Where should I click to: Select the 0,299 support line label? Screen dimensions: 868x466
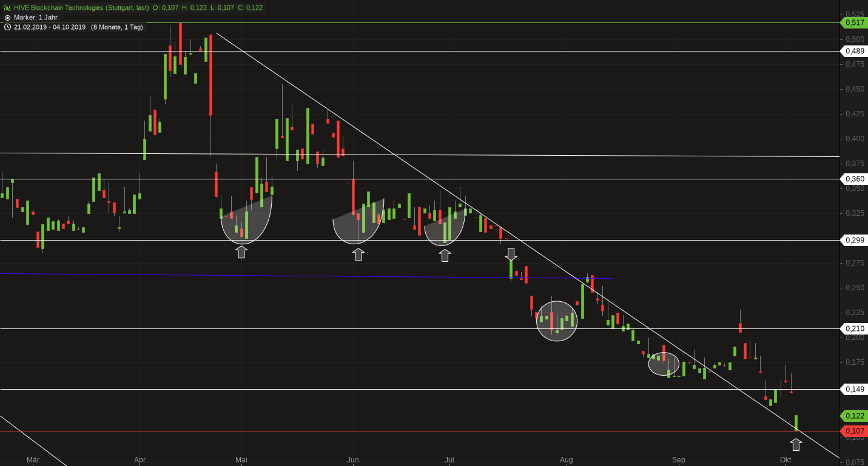[x=854, y=240]
